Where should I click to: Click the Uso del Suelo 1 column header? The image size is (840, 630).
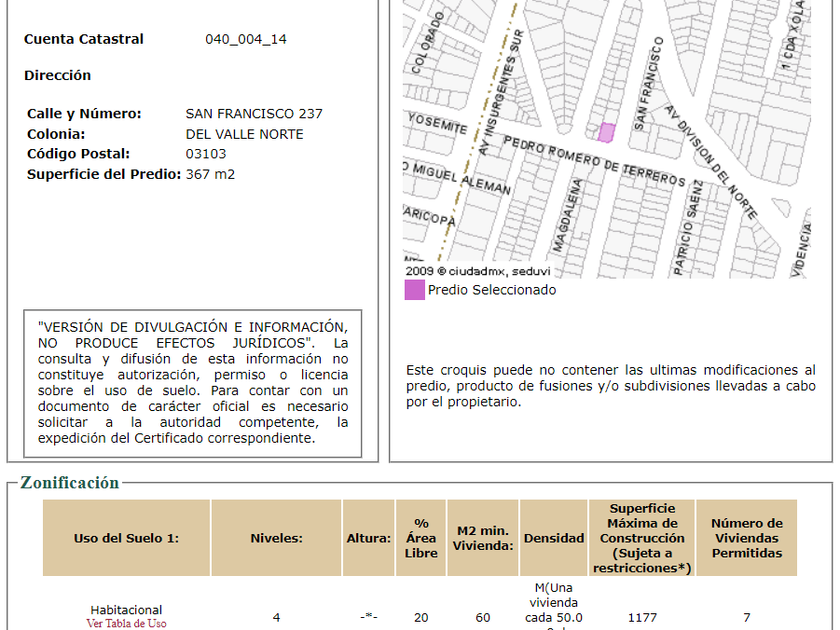tap(126, 538)
